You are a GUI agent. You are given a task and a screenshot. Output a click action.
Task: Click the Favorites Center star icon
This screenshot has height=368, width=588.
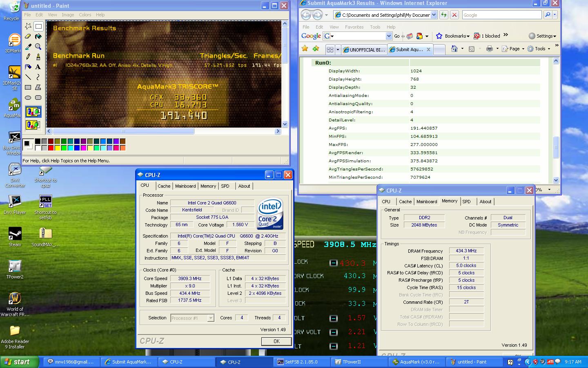(x=305, y=49)
